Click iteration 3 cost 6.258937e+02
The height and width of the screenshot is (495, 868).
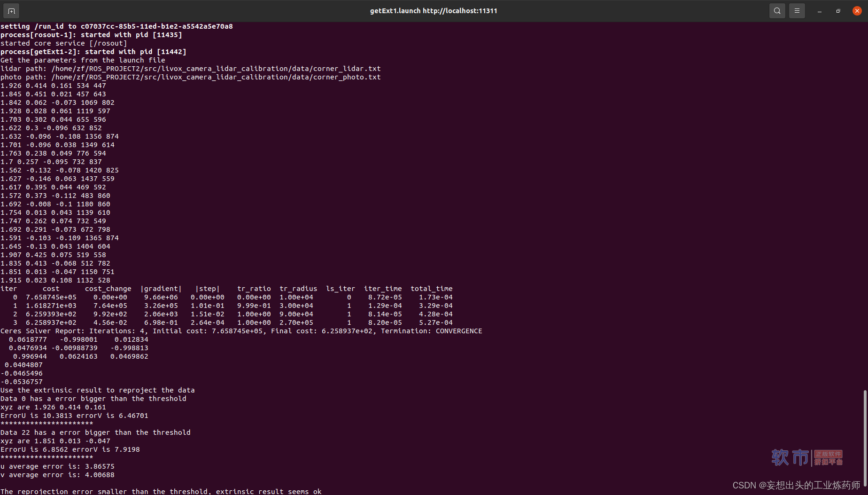[51, 322]
